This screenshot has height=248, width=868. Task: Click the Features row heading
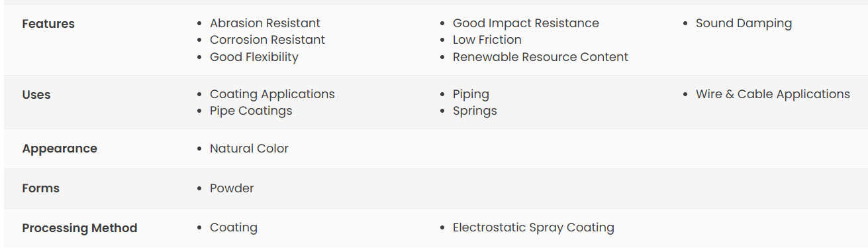(x=48, y=24)
